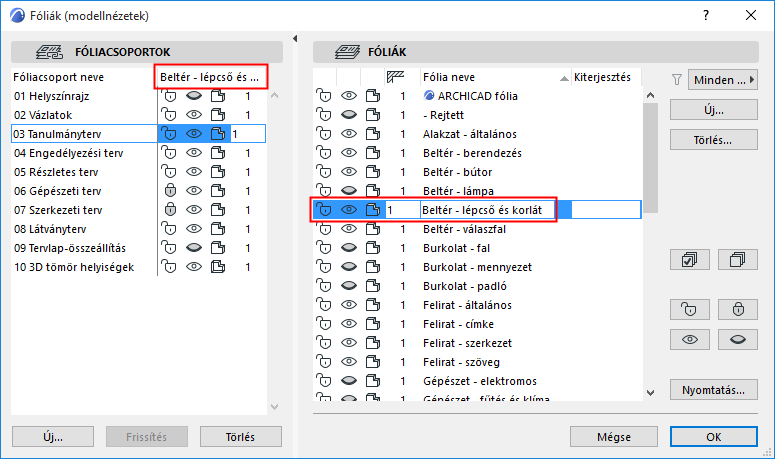775x459 pixels.
Task: Click the layers list vertical scrollbar thumb
Action: click(x=650, y=150)
